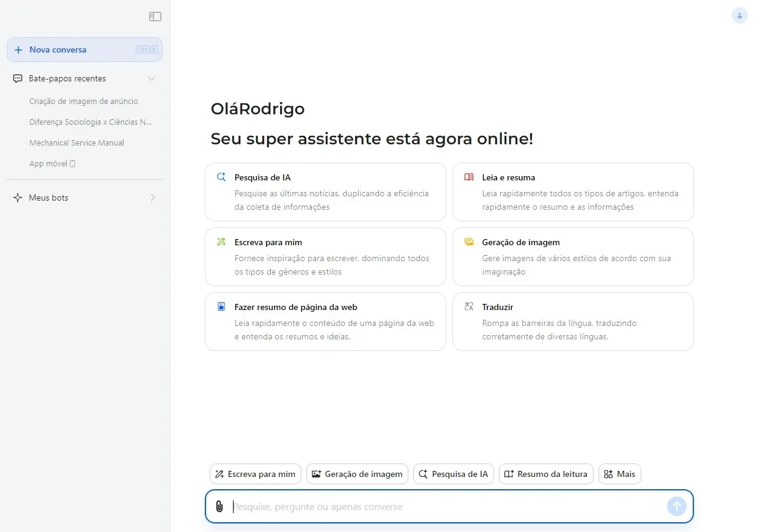Open the Geração de imagem card
Viewport: 760px width, 532px height.
tap(573, 257)
